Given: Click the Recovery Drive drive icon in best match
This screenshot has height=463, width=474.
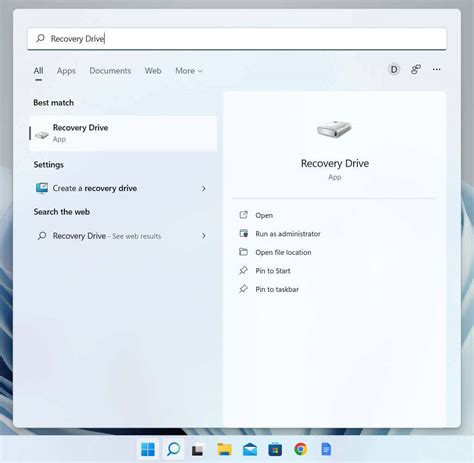Looking at the screenshot, I should (42, 135).
